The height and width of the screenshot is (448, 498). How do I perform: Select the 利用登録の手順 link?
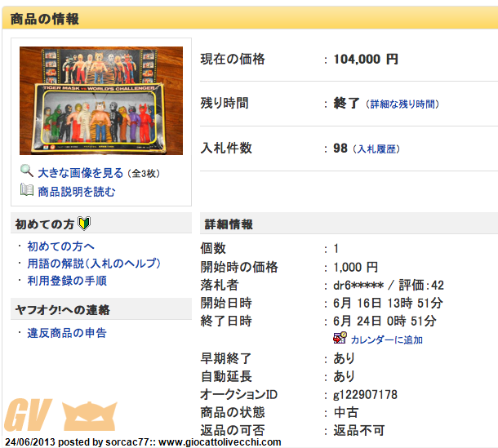pyautogui.click(x=67, y=281)
